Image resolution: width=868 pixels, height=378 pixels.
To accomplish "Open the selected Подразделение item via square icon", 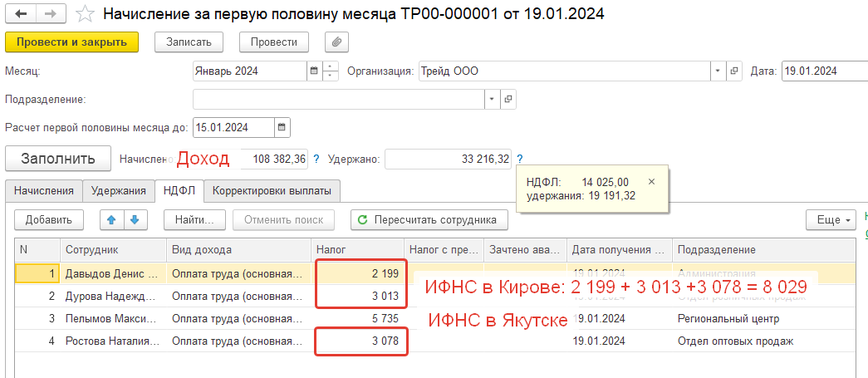I will 508,100.
